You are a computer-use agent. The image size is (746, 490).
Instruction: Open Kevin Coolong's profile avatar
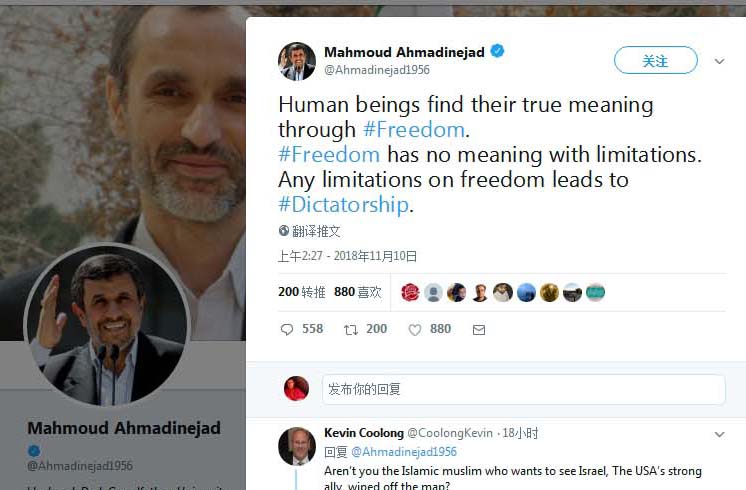tap(297, 446)
